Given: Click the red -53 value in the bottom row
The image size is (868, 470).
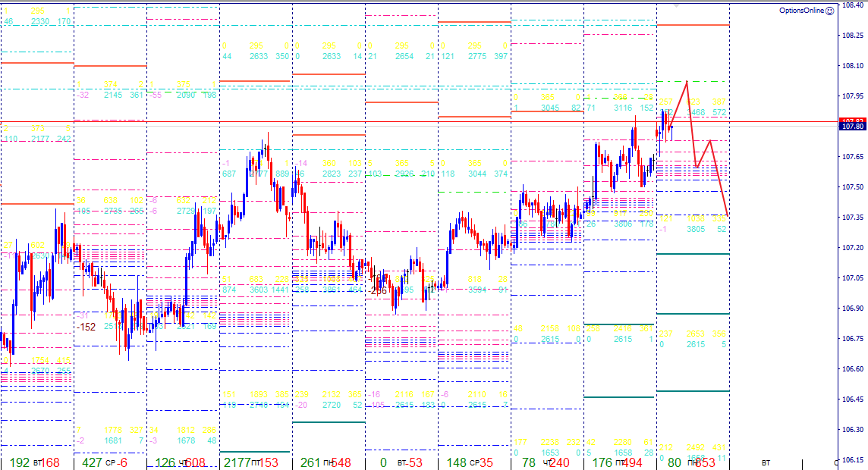Looking at the screenshot, I should [413, 462].
